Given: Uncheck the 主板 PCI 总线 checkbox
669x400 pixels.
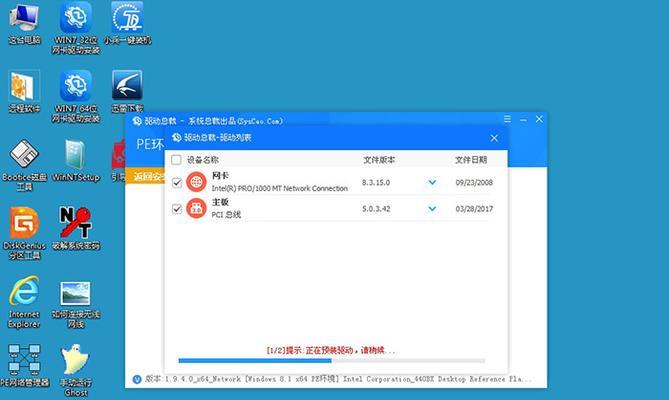Looking at the screenshot, I should (177, 209).
